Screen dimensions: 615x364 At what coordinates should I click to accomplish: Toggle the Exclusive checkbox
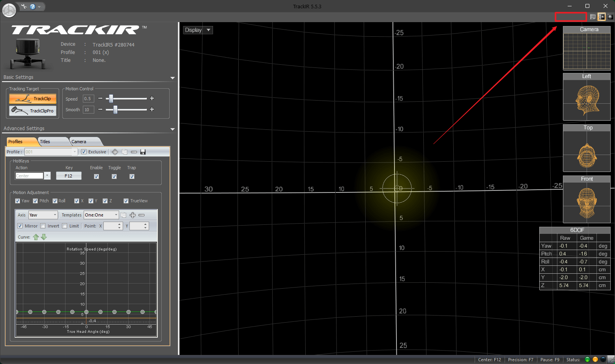point(84,152)
